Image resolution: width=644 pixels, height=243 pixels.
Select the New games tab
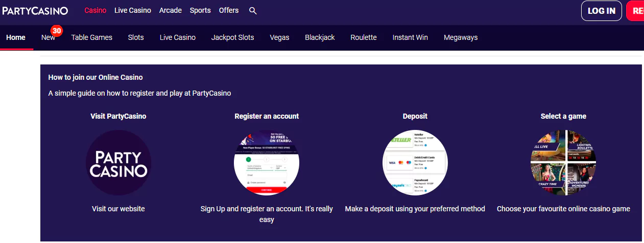(48, 37)
